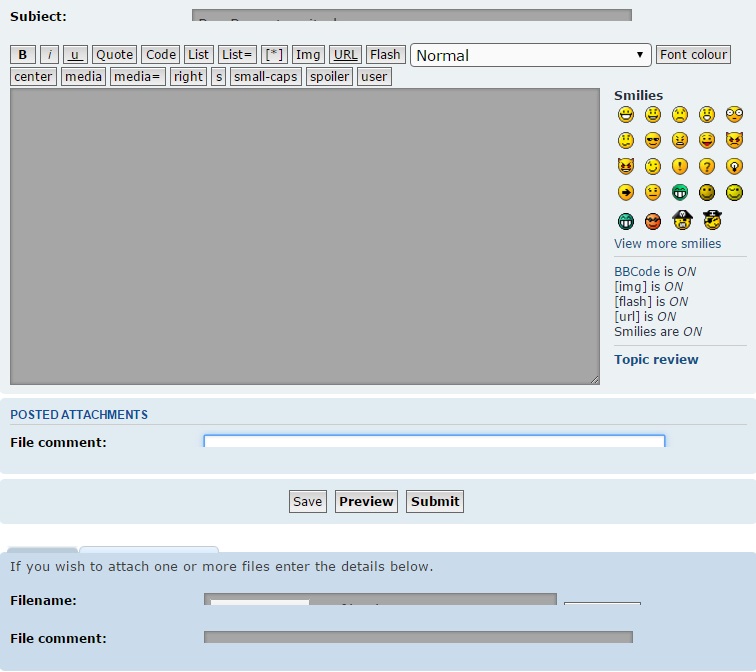This screenshot has width=756, height=672.
Task: Jump to Topic review
Action: (x=656, y=360)
